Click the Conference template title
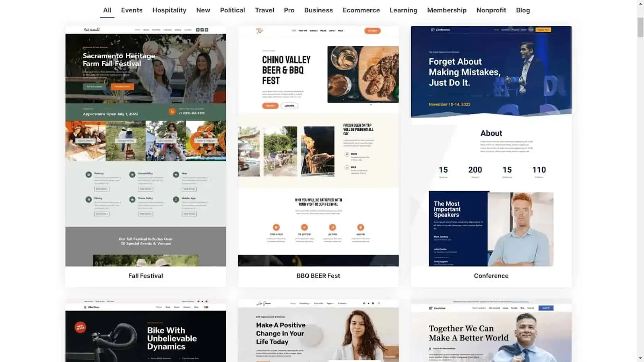Screen dimensions: 644x362 (x=491, y=276)
